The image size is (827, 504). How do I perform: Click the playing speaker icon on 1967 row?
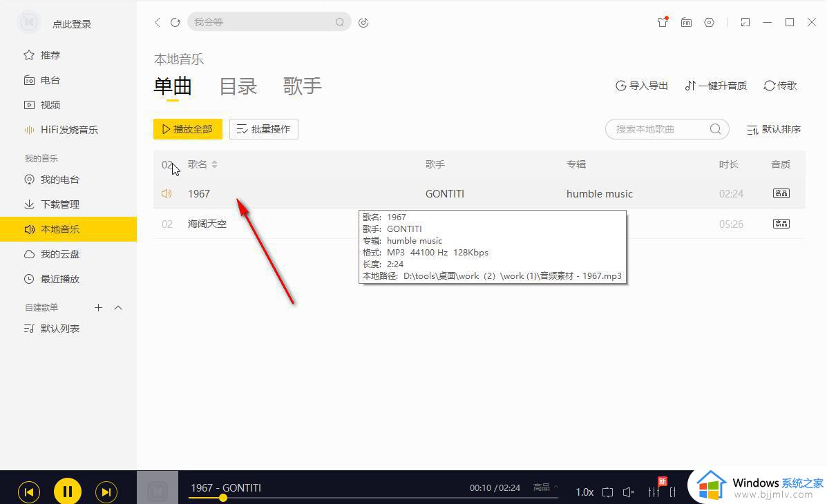pos(167,193)
